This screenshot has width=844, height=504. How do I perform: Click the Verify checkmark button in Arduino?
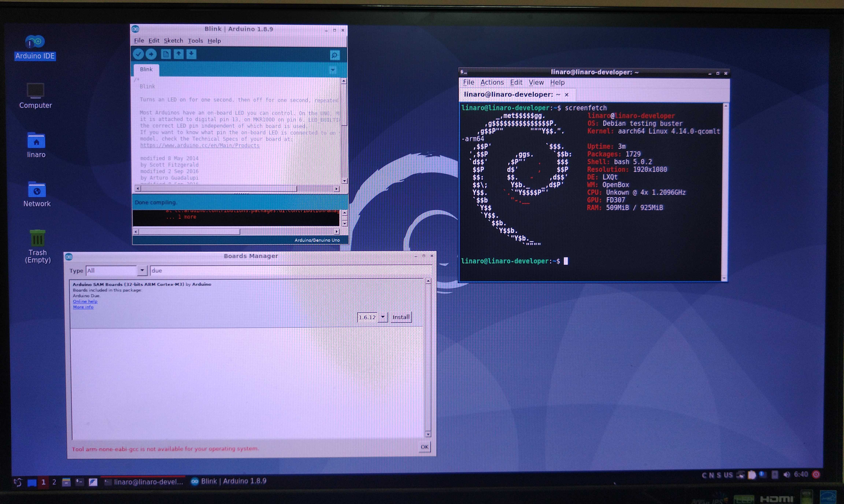click(138, 54)
